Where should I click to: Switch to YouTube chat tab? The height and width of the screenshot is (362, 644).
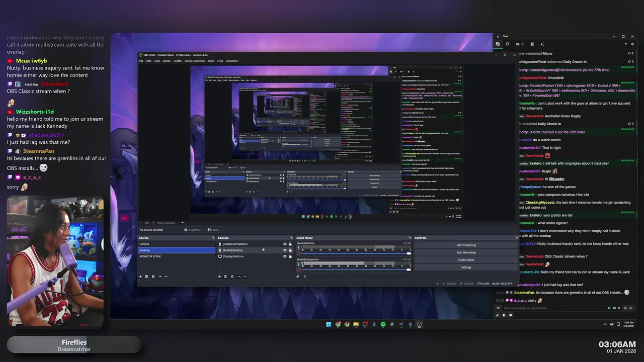pos(518,44)
